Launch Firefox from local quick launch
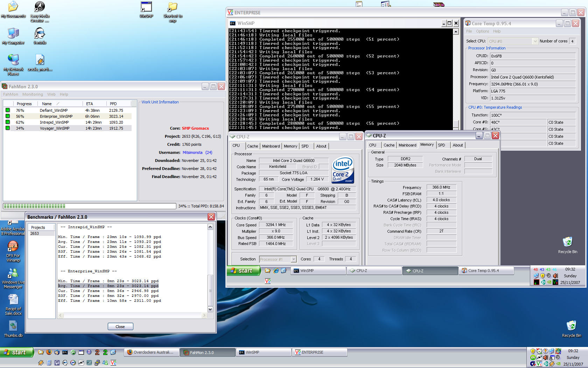Screen dimensions: 588x368 [49, 352]
